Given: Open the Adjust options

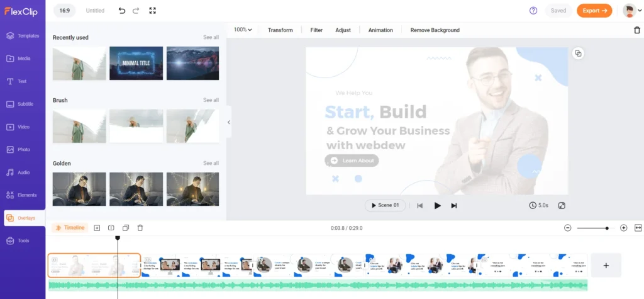Looking at the screenshot, I should tap(343, 30).
